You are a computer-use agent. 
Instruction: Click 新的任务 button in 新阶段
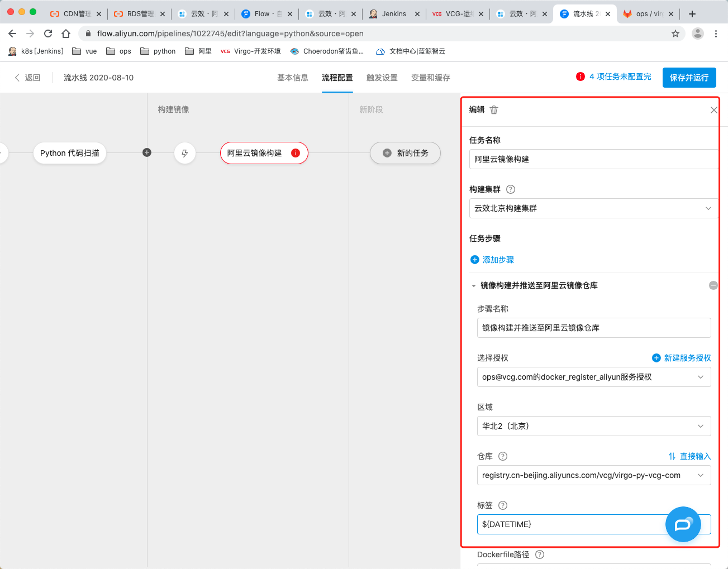click(x=405, y=153)
